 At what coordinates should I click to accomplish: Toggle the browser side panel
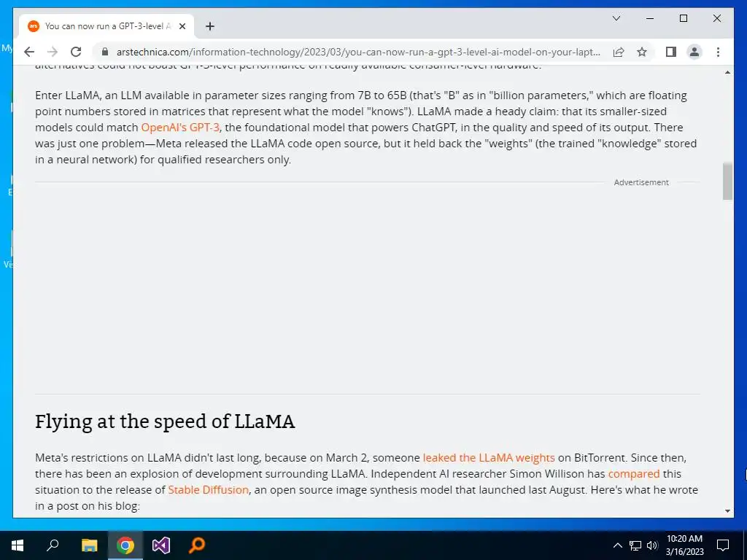point(671,52)
